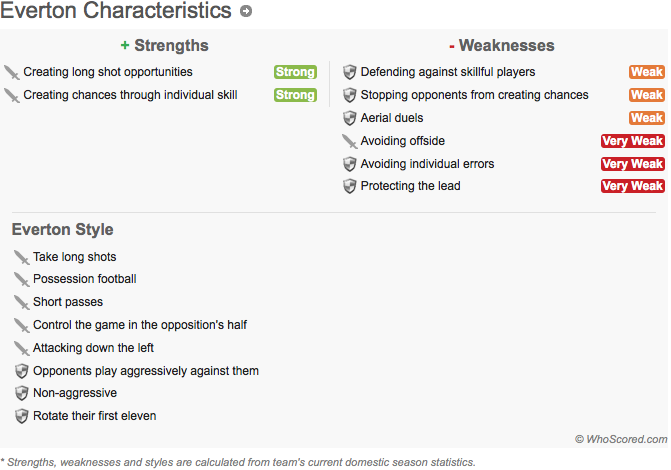The image size is (671, 470).
Task: Open the WhoScored.com copyright link
Action: tap(621, 439)
